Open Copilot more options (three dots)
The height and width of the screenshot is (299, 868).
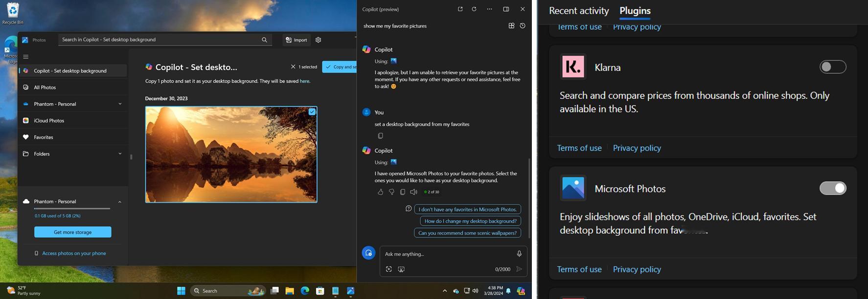click(489, 9)
